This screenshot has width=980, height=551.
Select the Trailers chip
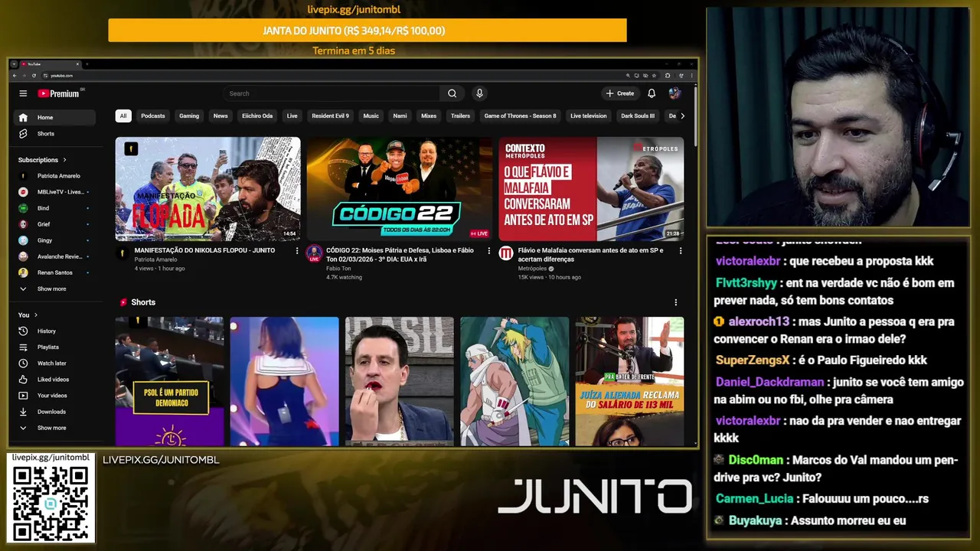(461, 116)
